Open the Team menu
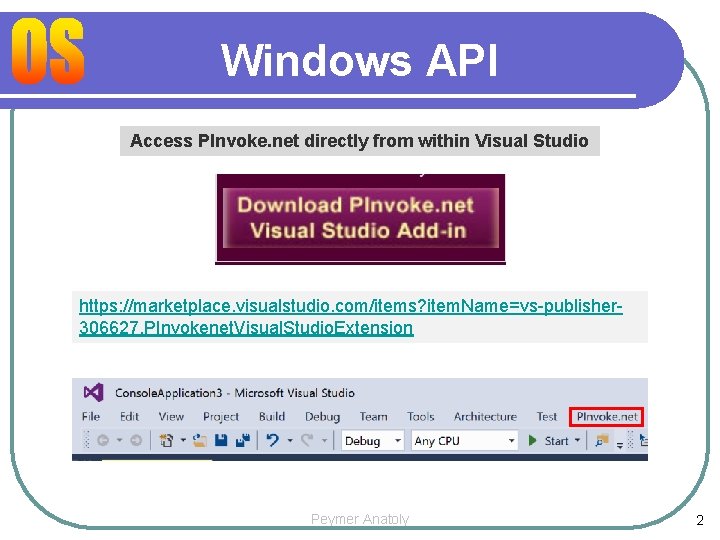 coord(373,416)
